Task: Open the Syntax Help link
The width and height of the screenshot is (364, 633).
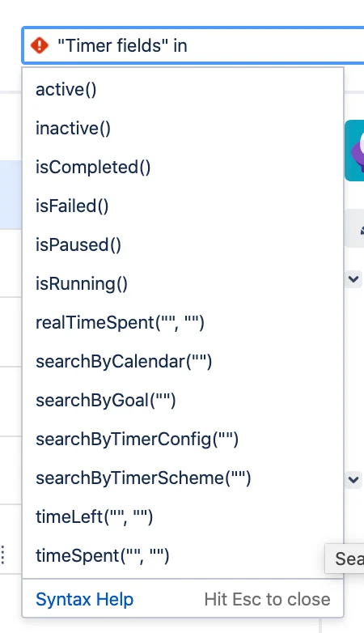Action: (x=84, y=599)
